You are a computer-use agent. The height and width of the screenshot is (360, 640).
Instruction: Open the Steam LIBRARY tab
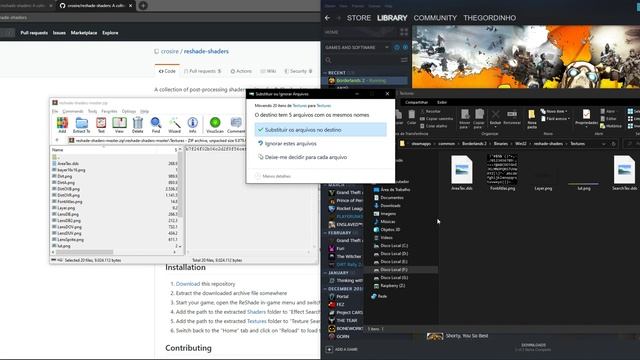pos(392,18)
